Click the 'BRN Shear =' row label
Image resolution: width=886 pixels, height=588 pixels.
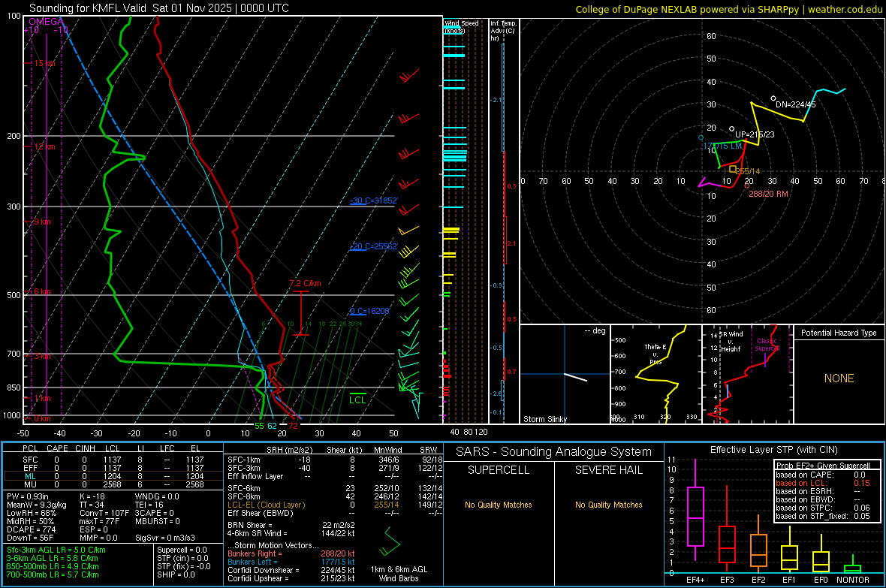250,525
